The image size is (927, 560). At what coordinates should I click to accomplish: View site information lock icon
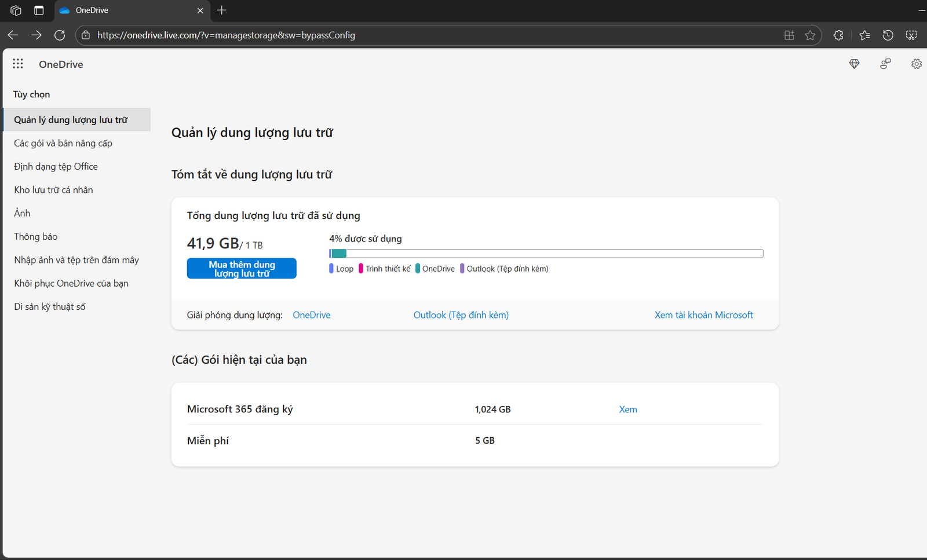(86, 35)
